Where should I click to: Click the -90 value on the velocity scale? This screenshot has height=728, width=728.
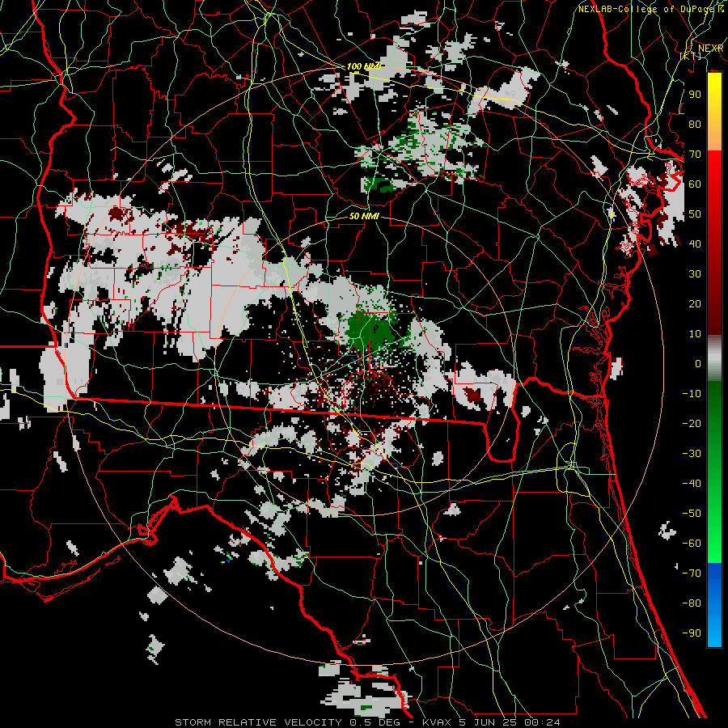coord(692,633)
